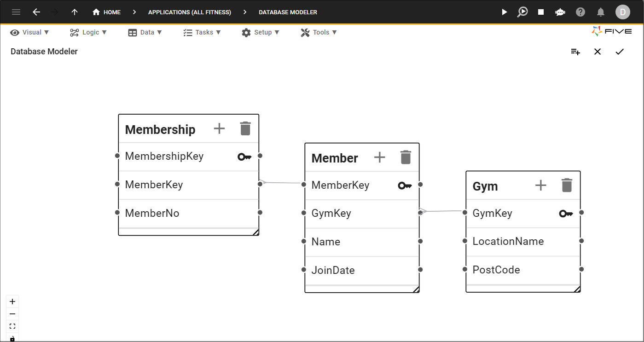This screenshot has height=342, width=644.
Task: Click the Database Modeler breadcrumb
Action: point(288,12)
